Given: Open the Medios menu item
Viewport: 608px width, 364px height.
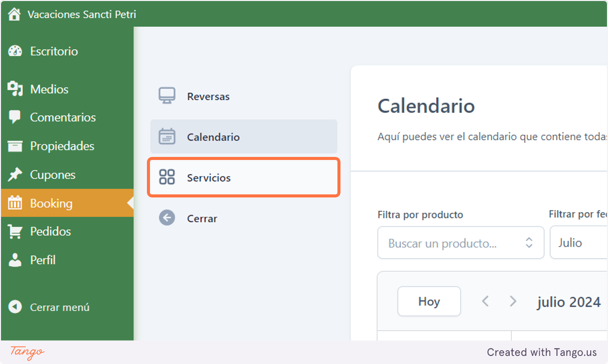Looking at the screenshot, I should 49,89.
